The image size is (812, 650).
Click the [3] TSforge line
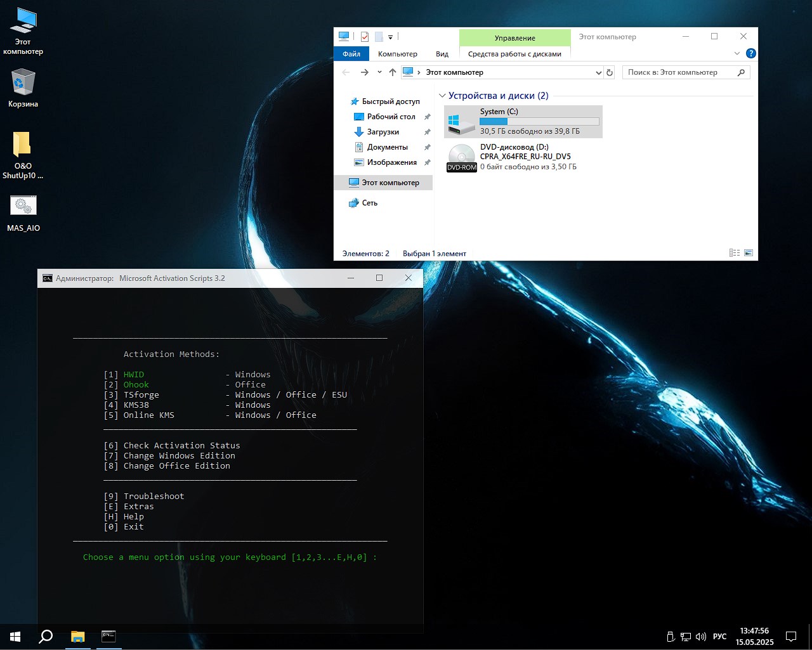point(225,395)
